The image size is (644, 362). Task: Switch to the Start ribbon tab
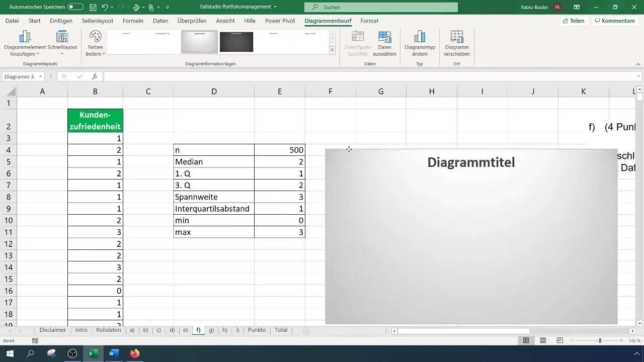35,21
